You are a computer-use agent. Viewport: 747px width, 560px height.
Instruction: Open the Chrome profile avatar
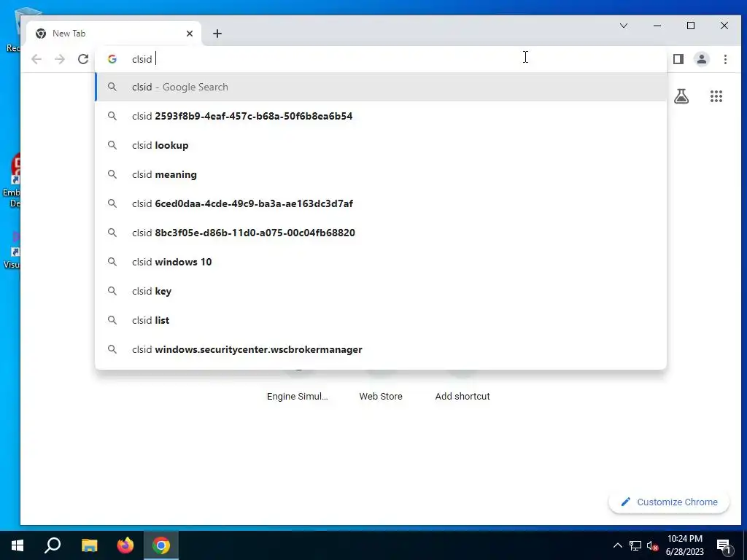point(702,59)
